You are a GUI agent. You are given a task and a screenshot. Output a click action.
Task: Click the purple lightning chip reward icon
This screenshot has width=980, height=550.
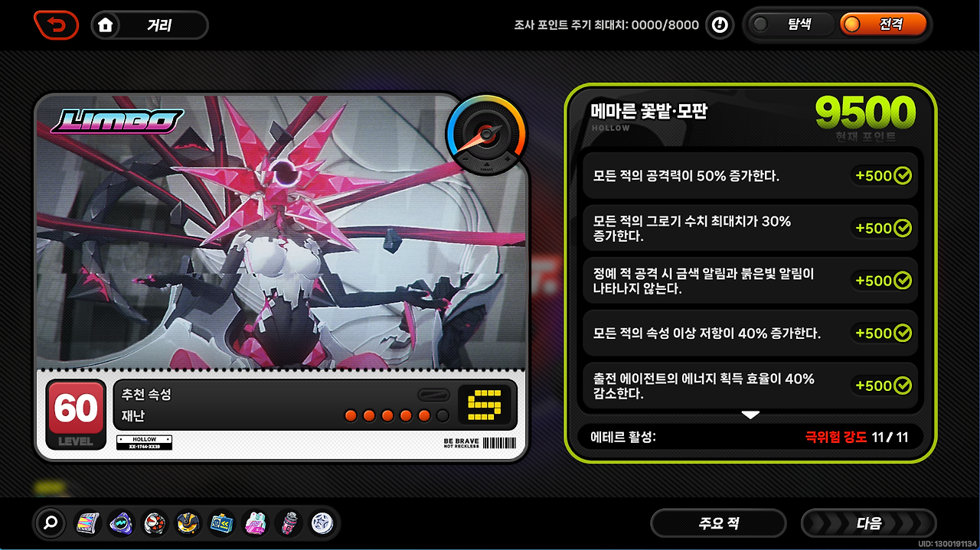click(120, 523)
